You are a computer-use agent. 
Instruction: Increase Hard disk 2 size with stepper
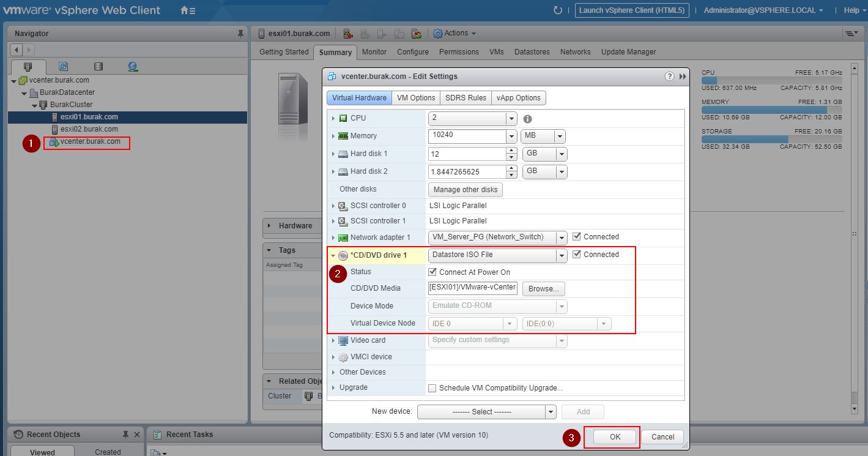[x=512, y=168]
